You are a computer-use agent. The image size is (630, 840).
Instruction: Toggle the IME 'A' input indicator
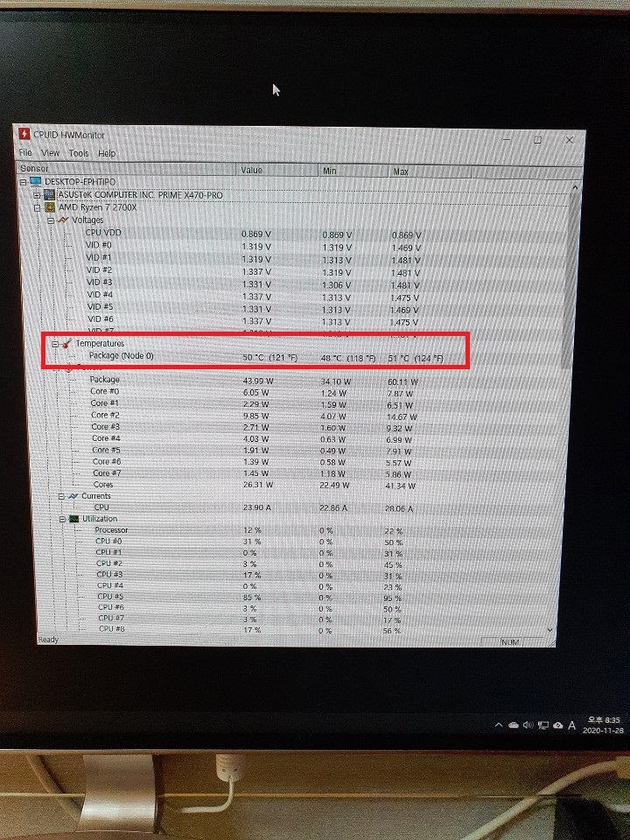(x=571, y=725)
